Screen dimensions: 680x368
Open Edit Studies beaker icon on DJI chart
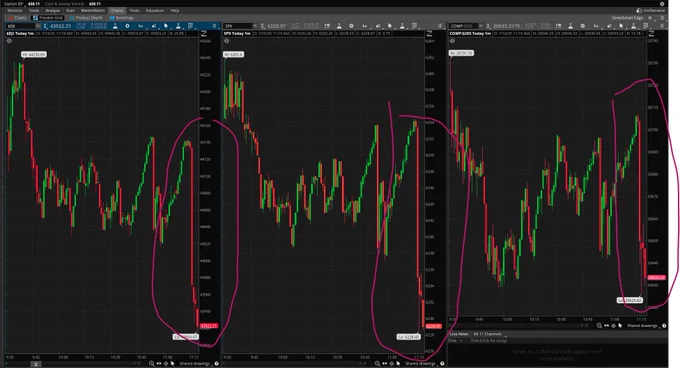click(115, 26)
